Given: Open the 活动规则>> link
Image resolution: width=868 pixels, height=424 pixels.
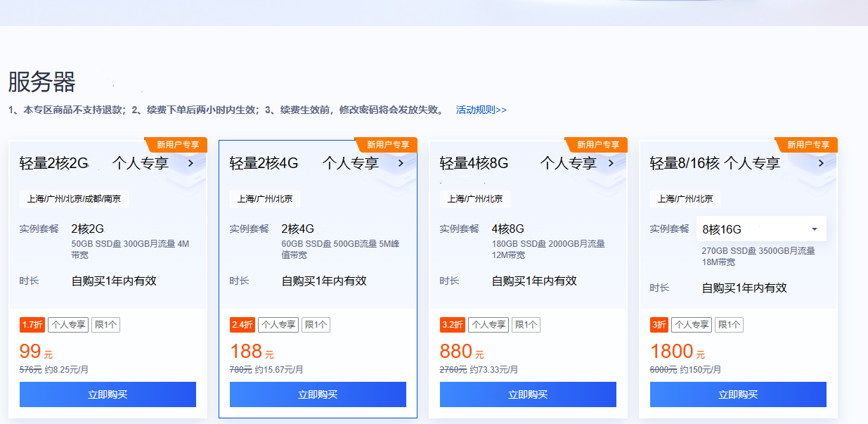Looking at the screenshot, I should [481, 110].
